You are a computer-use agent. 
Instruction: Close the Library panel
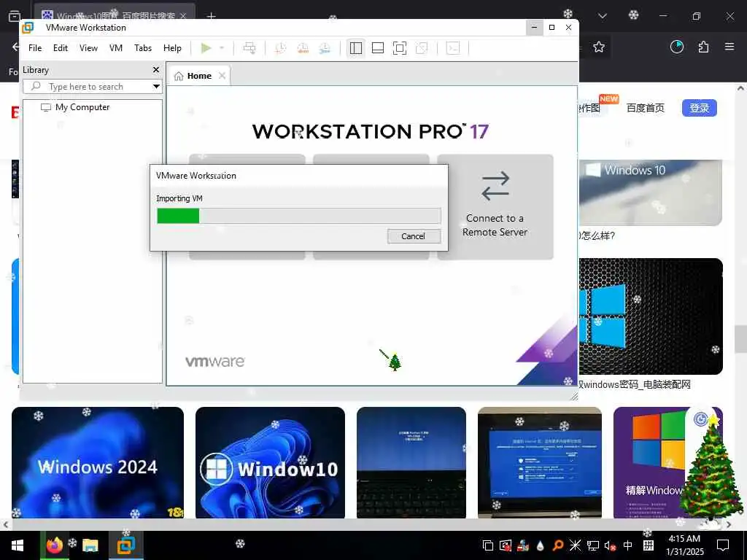tap(156, 70)
